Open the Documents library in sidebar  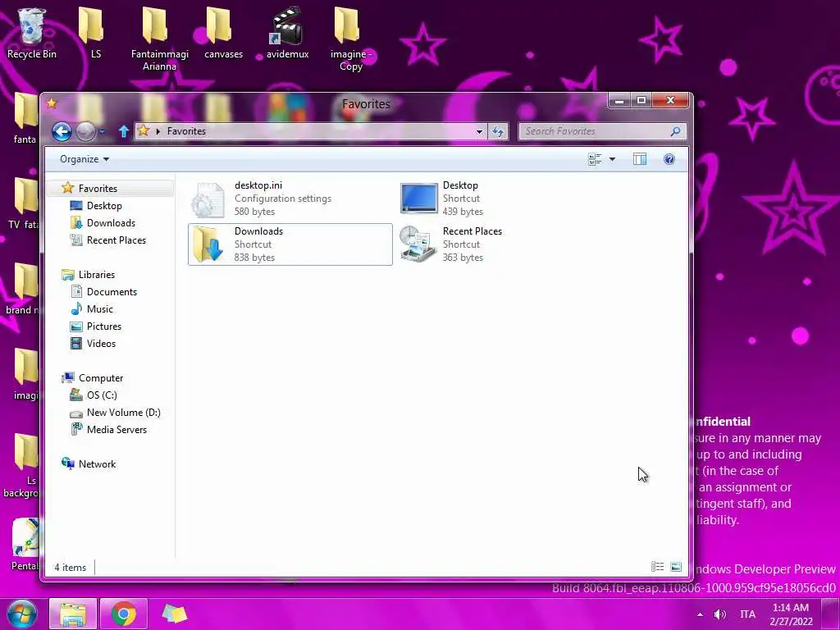(x=112, y=292)
